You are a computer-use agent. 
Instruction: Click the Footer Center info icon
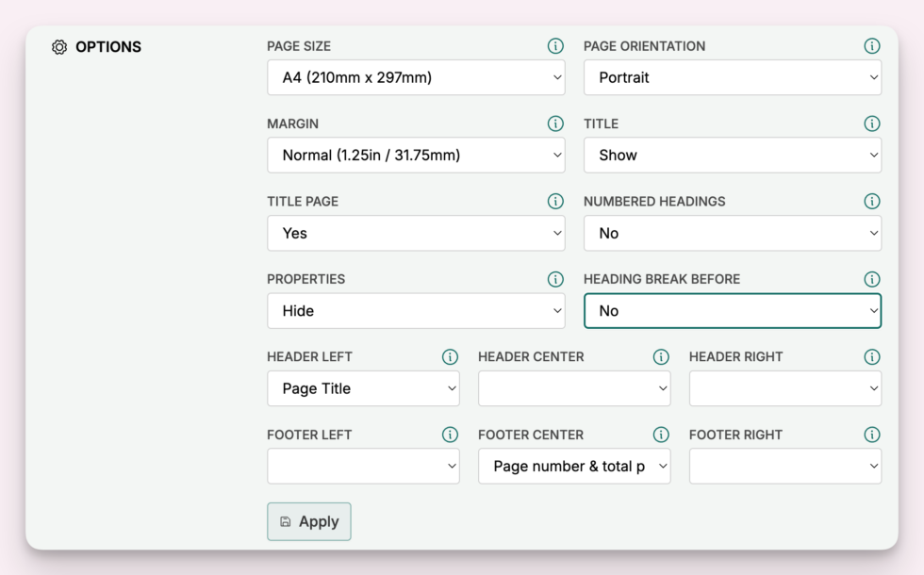pyautogui.click(x=661, y=435)
